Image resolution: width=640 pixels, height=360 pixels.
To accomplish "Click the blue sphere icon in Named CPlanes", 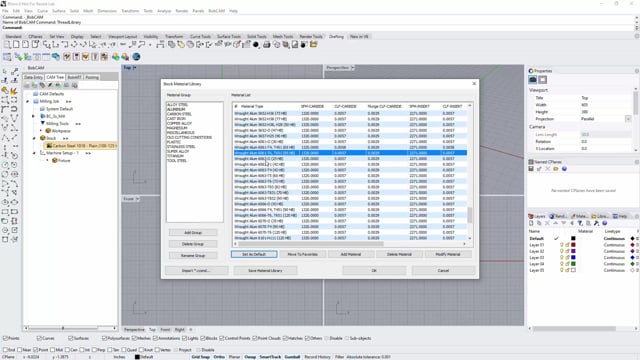I will coord(564,169).
